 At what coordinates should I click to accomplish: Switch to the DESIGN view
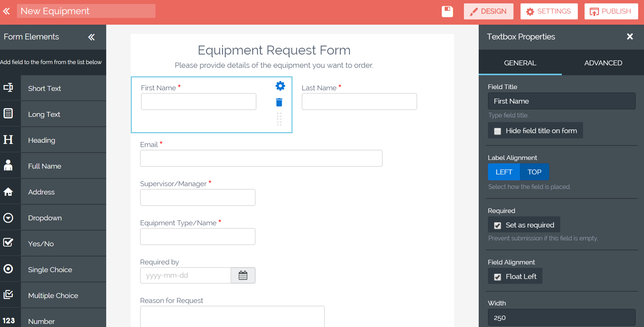coord(489,11)
